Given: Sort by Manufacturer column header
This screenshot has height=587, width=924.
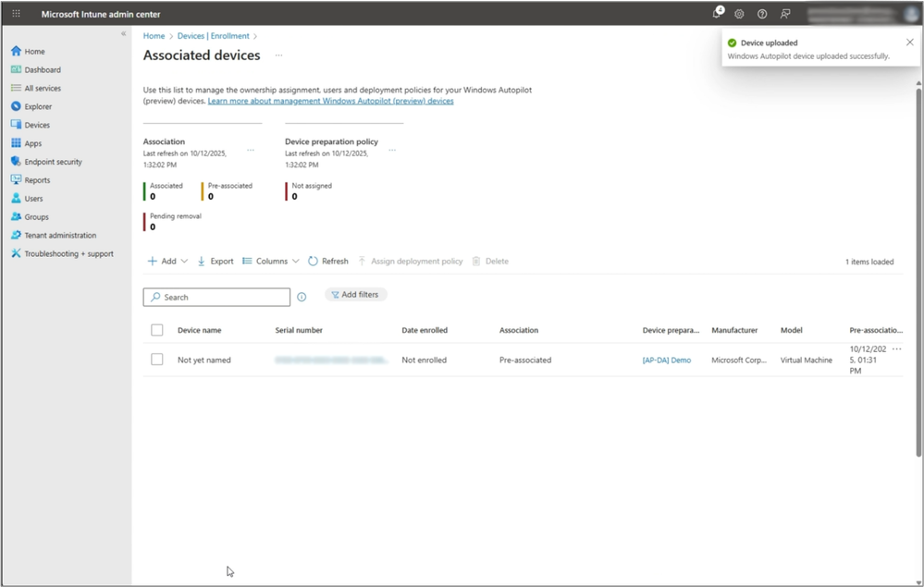Looking at the screenshot, I should [734, 330].
